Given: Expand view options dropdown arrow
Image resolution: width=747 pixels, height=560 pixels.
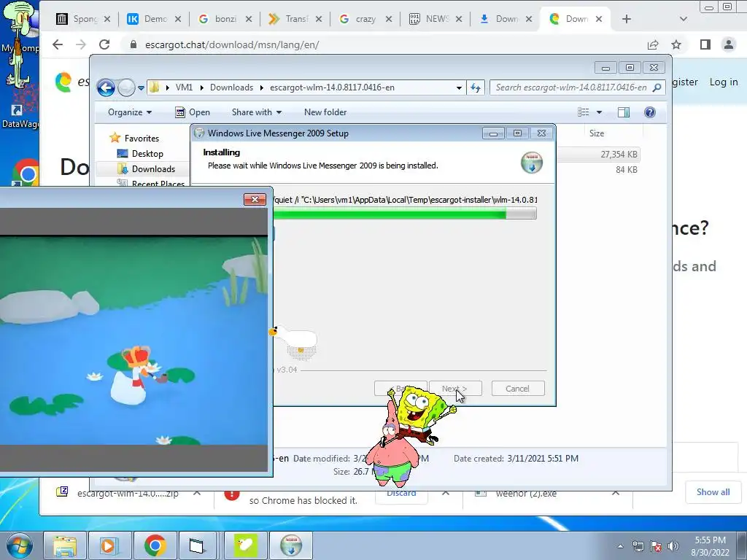Looking at the screenshot, I should tap(600, 112).
